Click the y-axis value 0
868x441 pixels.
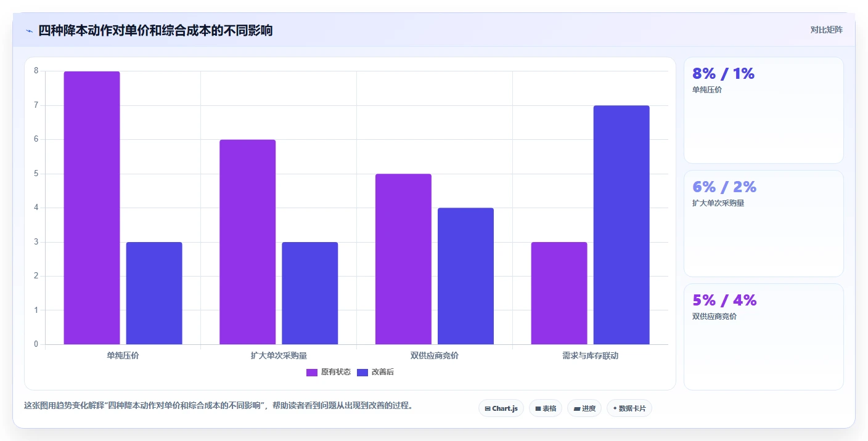point(36,344)
